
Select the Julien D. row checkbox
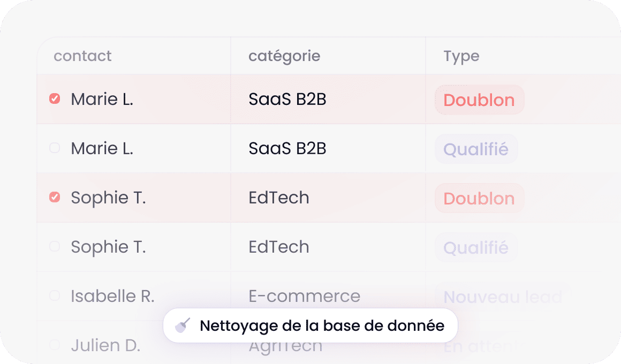[x=55, y=345]
